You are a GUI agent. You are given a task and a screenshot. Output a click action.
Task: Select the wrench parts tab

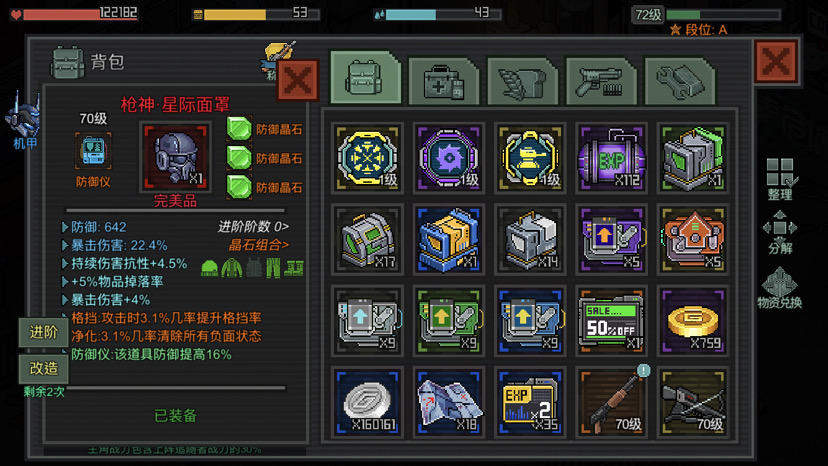(x=680, y=81)
